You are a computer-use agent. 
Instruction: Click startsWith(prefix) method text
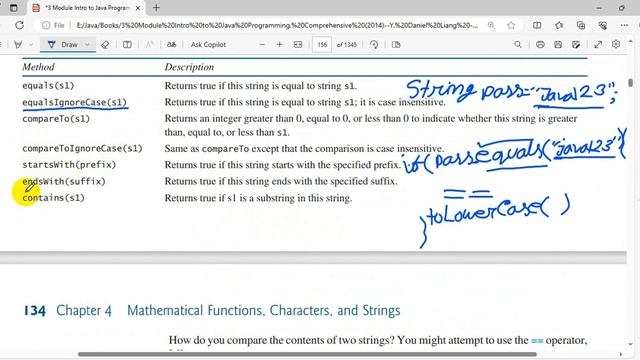(x=69, y=164)
